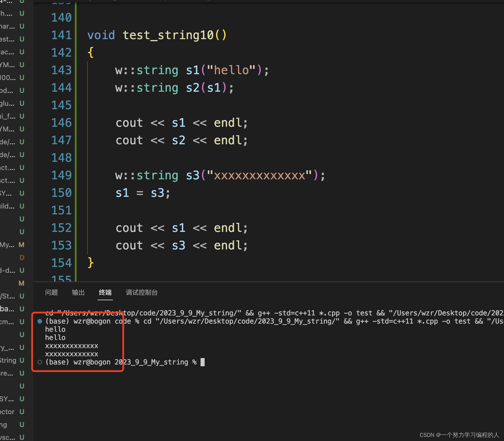Open the 输出 (Output) panel tab
This screenshot has width=504, height=441.
click(x=78, y=292)
